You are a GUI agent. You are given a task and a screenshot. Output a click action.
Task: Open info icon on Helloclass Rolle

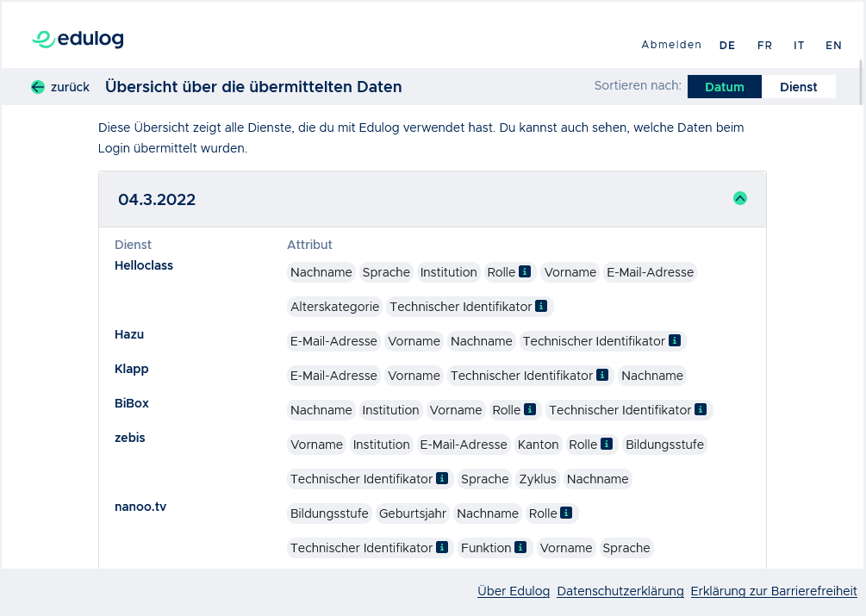(526, 271)
